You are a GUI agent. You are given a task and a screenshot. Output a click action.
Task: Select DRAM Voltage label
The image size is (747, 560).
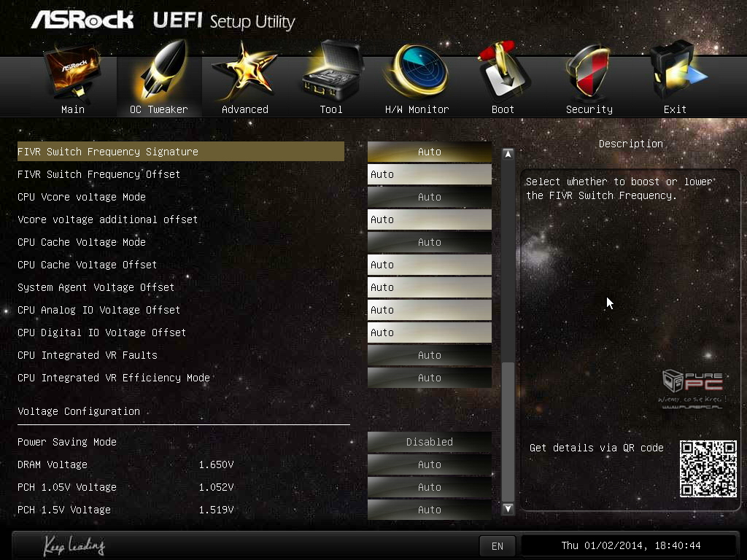click(x=53, y=464)
